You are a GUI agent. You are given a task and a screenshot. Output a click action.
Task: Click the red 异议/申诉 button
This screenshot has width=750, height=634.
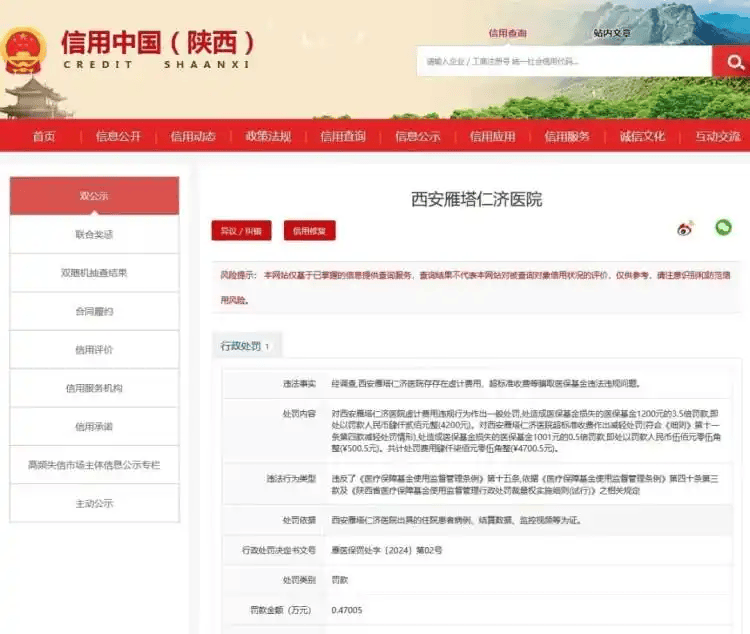click(x=241, y=231)
